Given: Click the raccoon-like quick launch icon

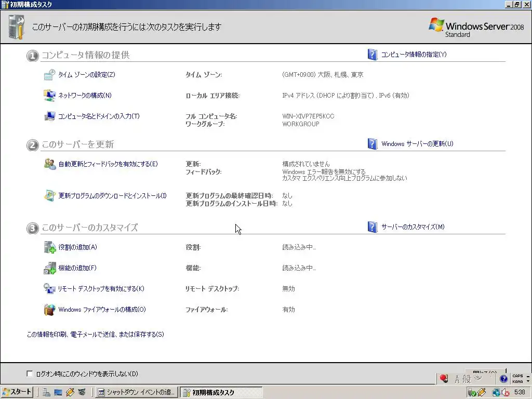Looking at the screenshot, I should (82, 393).
